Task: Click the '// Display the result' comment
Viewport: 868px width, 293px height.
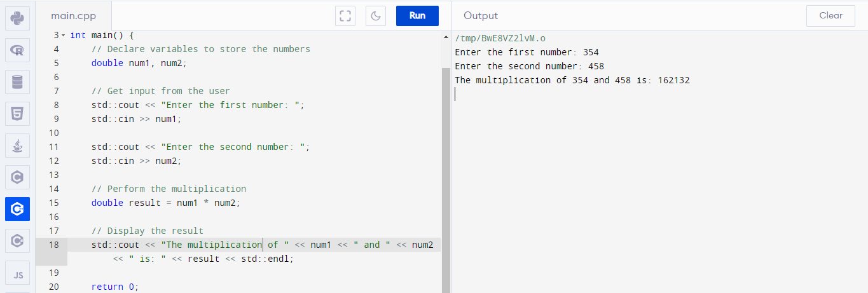Action: tap(148, 231)
